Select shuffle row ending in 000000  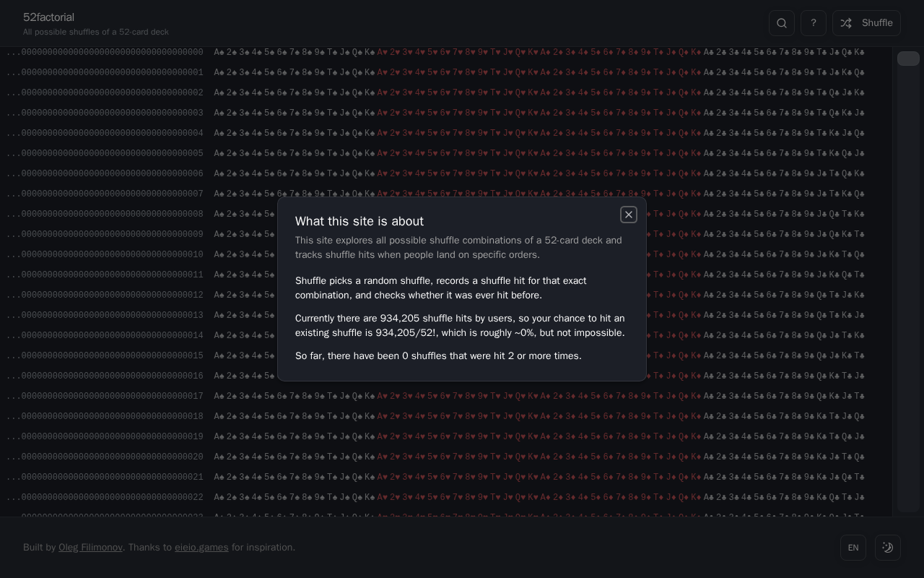click(446, 52)
